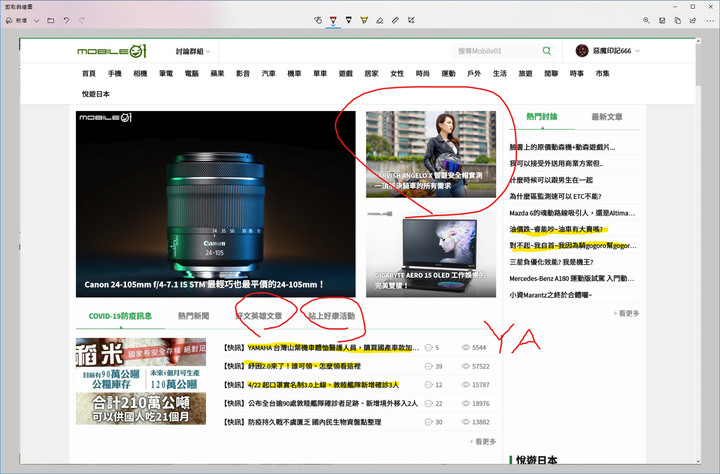Screen dimensions: 720x474
Task: Click the eye views icon beside 5544
Action: click(x=466, y=348)
